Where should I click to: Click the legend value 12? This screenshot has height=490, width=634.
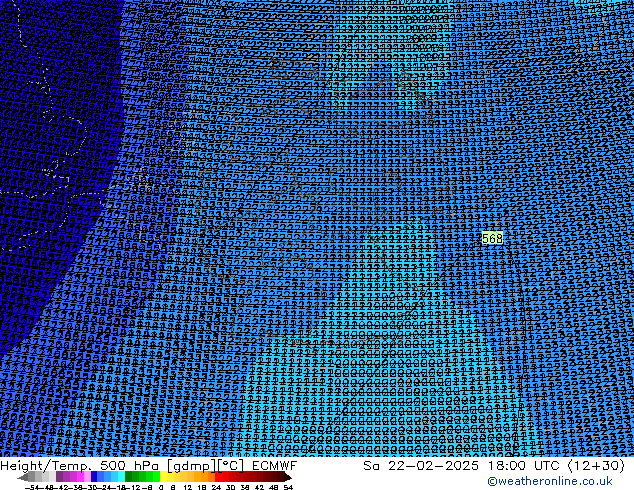(188, 487)
